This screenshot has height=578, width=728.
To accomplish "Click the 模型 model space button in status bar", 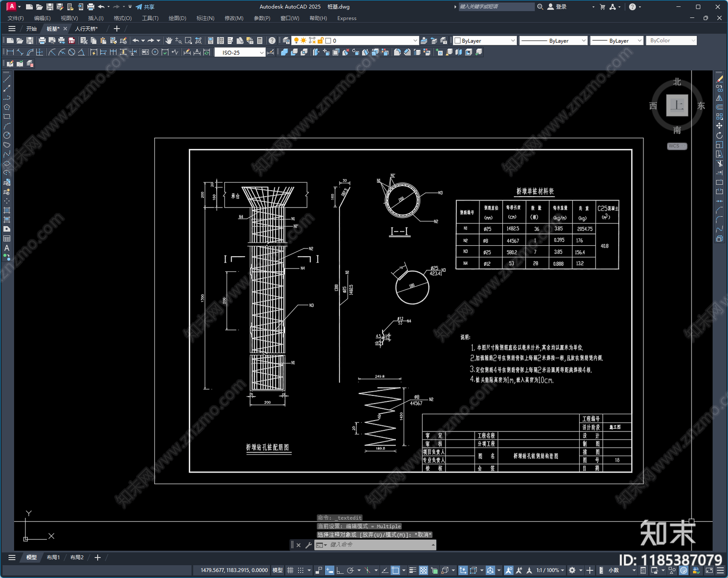I will (278, 570).
